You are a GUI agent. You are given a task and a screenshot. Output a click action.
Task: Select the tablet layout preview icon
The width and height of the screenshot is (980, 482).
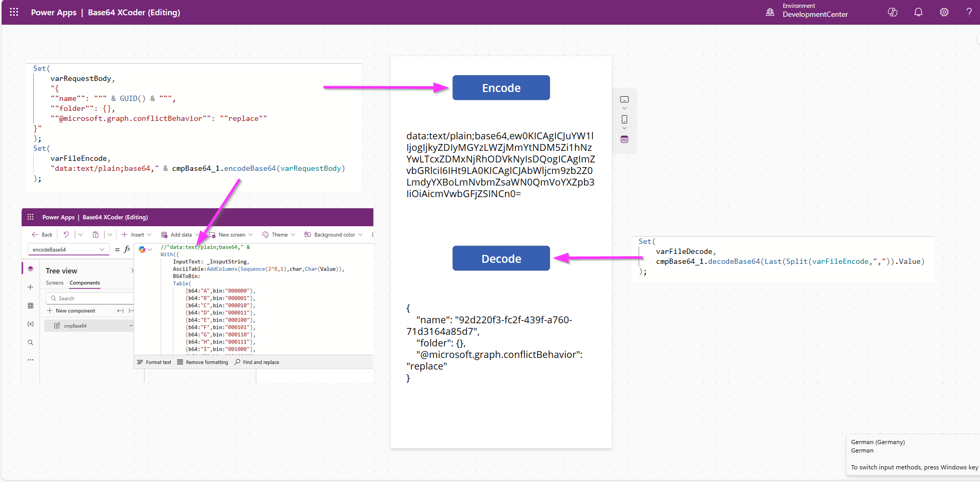coord(624,99)
